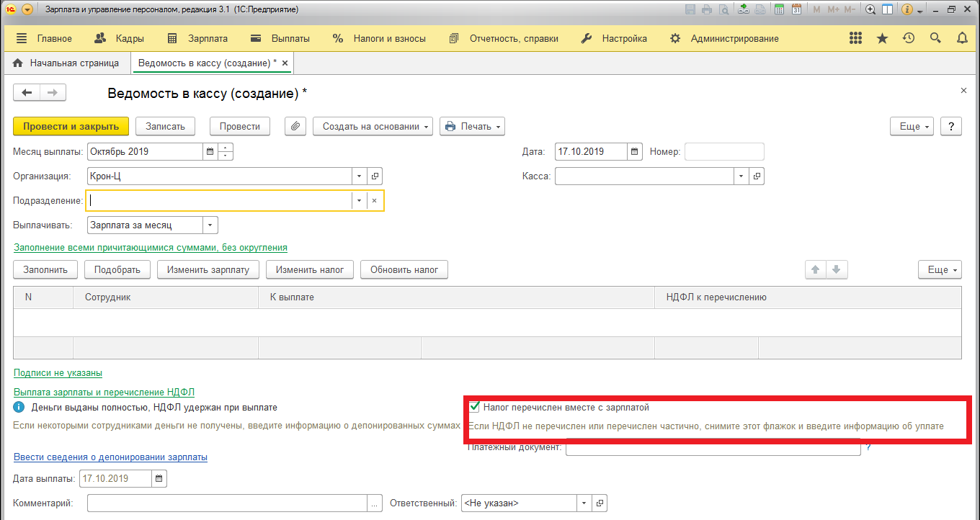980x520 pixels.
Task: Open the calendar icon in title bar
Action: [796, 10]
